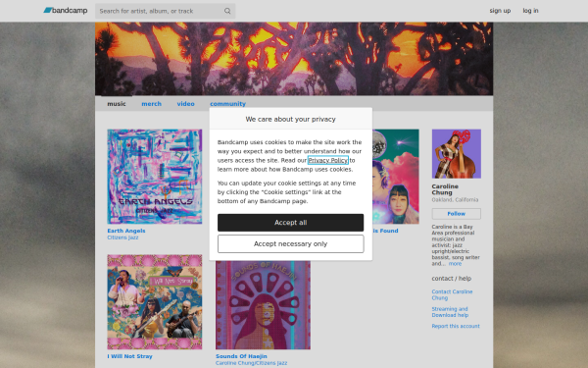Open the Earth Angels album cover

[155, 177]
